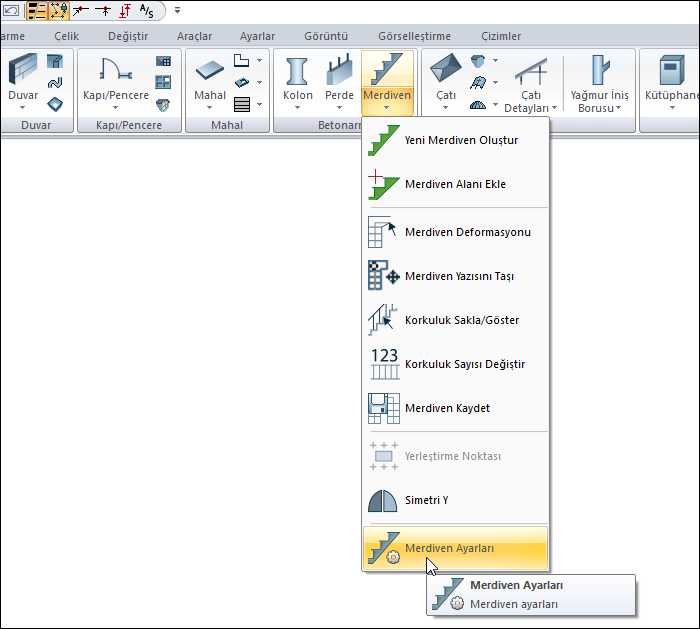Expand the Kütüphane dropdown arrow

point(672,108)
